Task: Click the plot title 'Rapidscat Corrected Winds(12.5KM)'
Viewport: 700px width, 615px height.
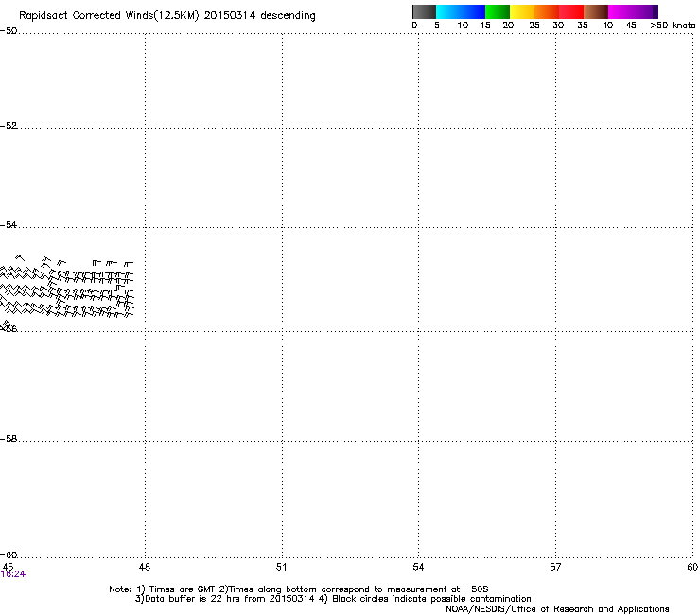Action: [109, 16]
